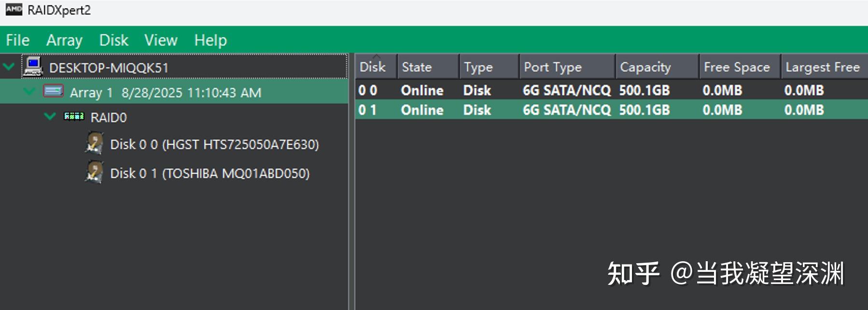Click the RAID0 memory chip icon

pos(74,116)
